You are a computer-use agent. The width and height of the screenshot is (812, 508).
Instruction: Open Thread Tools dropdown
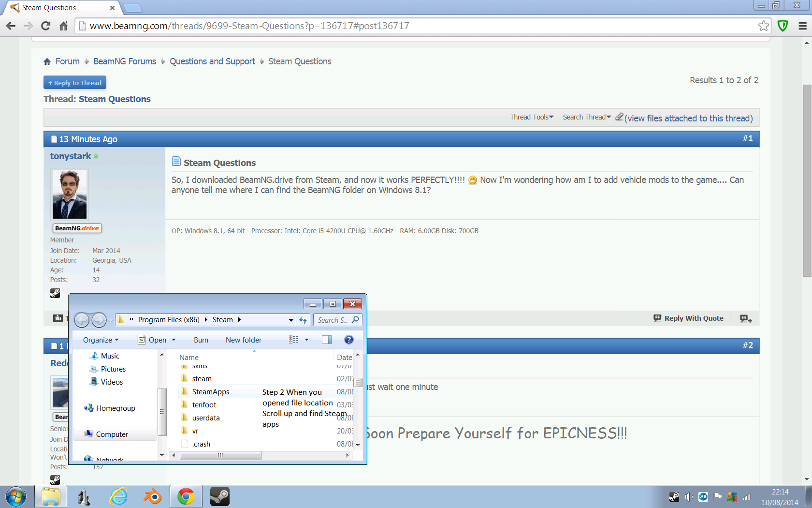(532, 117)
